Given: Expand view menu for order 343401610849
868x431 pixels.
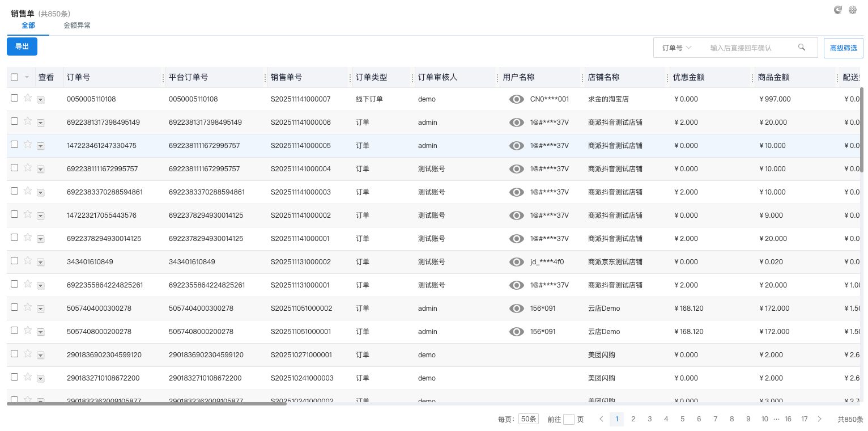Looking at the screenshot, I should (x=40, y=263).
